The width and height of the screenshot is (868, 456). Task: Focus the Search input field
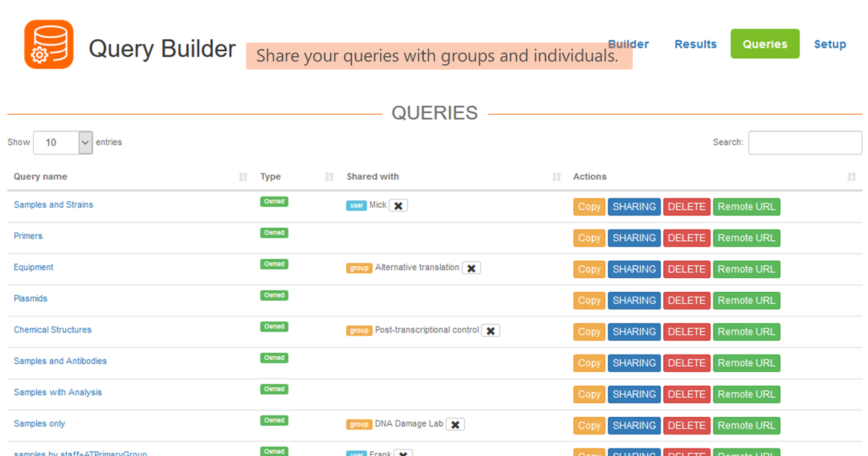pyautogui.click(x=805, y=143)
